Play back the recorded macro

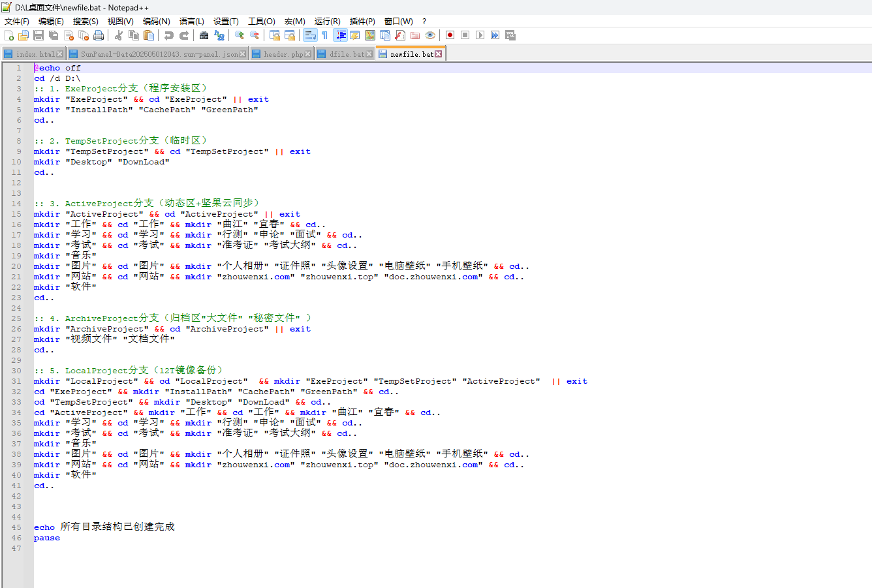click(x=480, y=35)
